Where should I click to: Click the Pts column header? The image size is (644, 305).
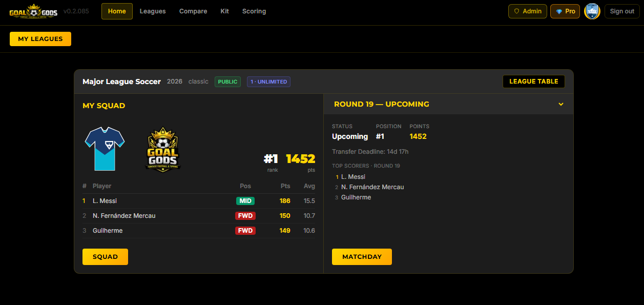(x=285, y=186)
